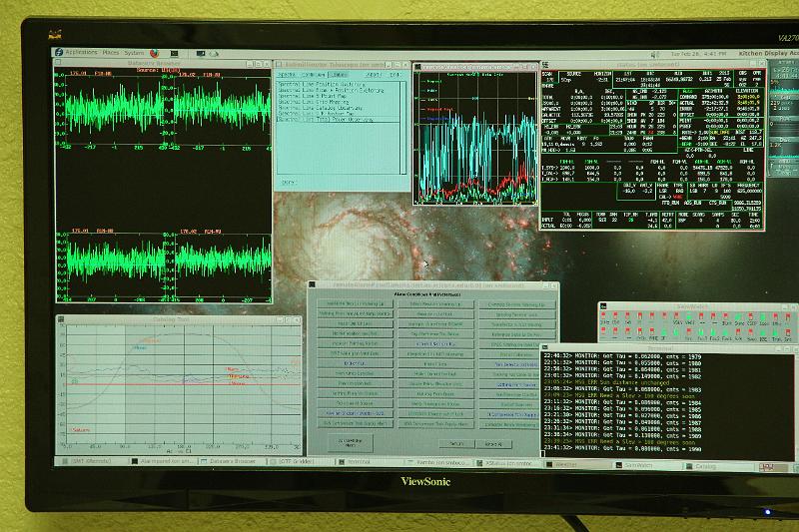Open the Applications menu in top panel
799x532 pixels.
(81, 52)
